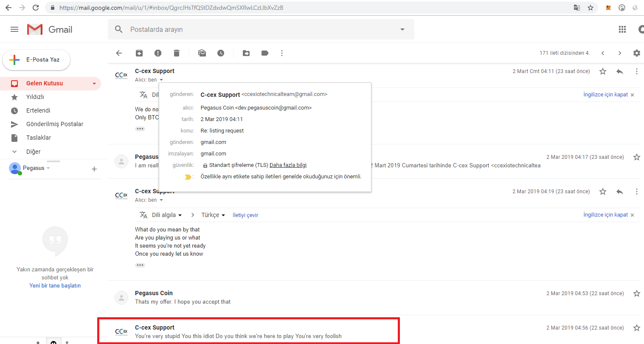Viewport: 644px width, 344px height.
Task: Mark the conversation as unread
Action: click(202, 53)
